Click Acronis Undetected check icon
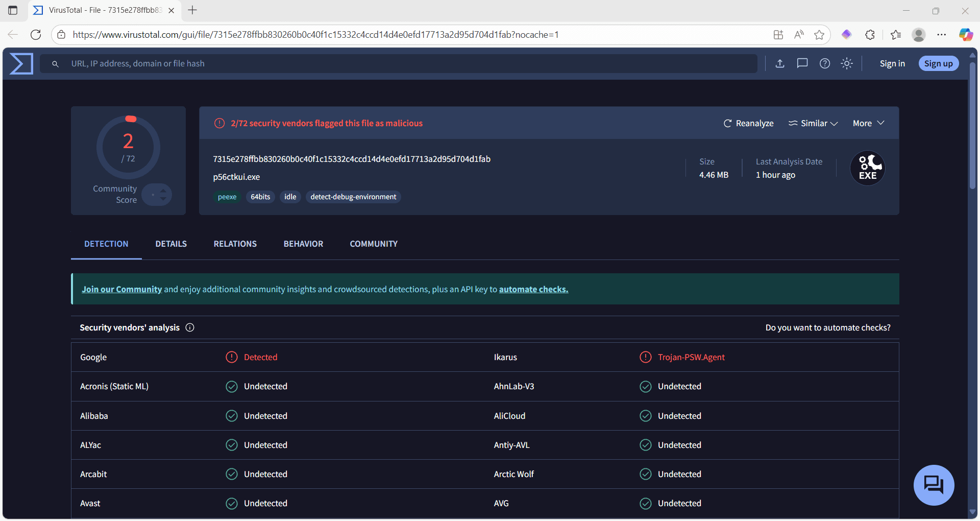This screenshot has width=980, height=521. [x=232, y=387]
